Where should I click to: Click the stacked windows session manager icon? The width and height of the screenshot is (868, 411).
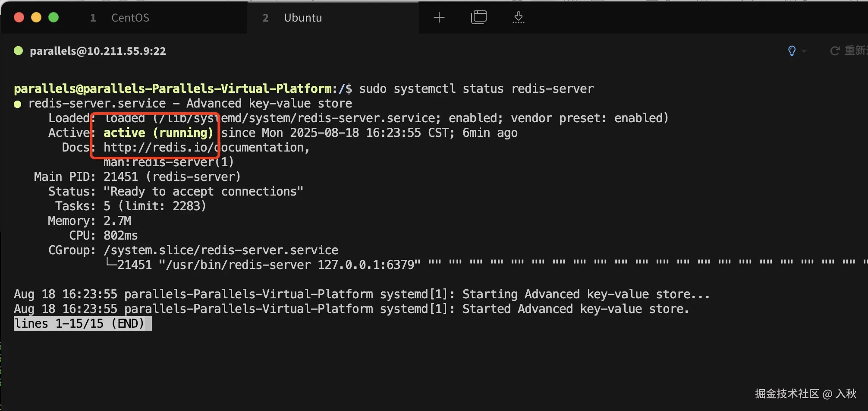tap(478, 17)
